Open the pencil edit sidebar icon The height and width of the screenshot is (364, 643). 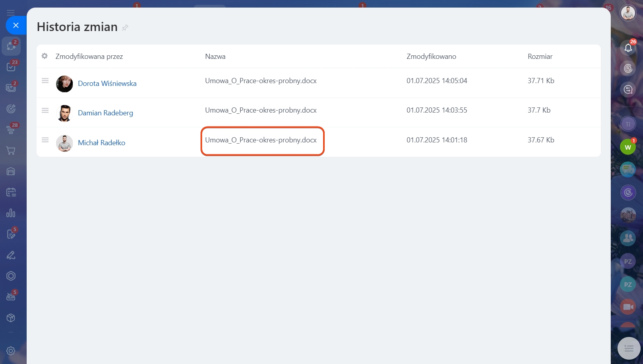(x=11, y=255)
